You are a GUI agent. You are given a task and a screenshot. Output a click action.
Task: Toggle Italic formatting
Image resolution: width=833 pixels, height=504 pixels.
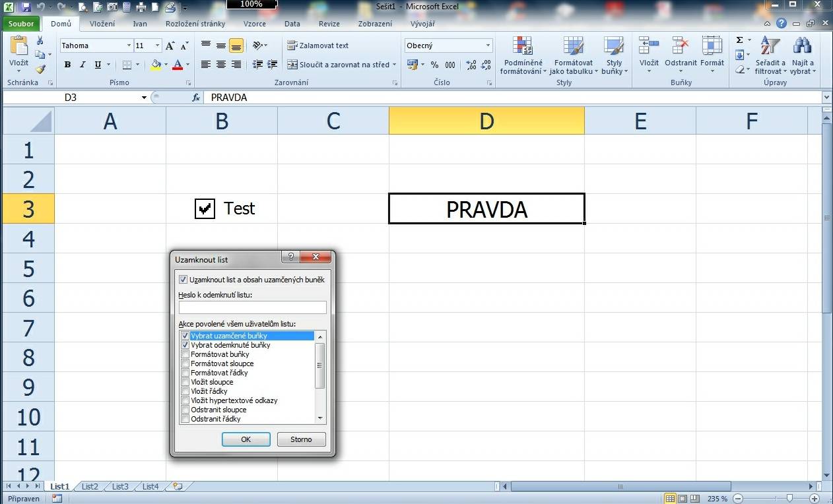(x=83, y=65)
